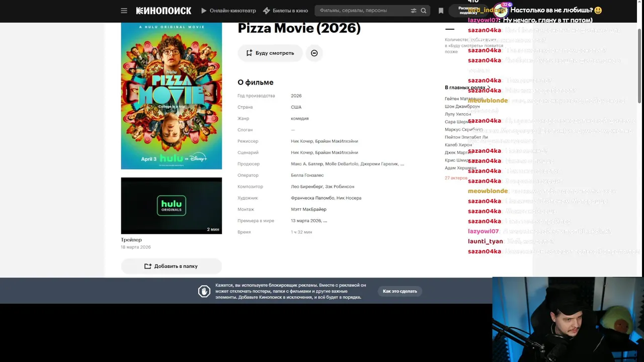Click the not-interested minus circle icon

pyautogui.click(x=314, y=53)
